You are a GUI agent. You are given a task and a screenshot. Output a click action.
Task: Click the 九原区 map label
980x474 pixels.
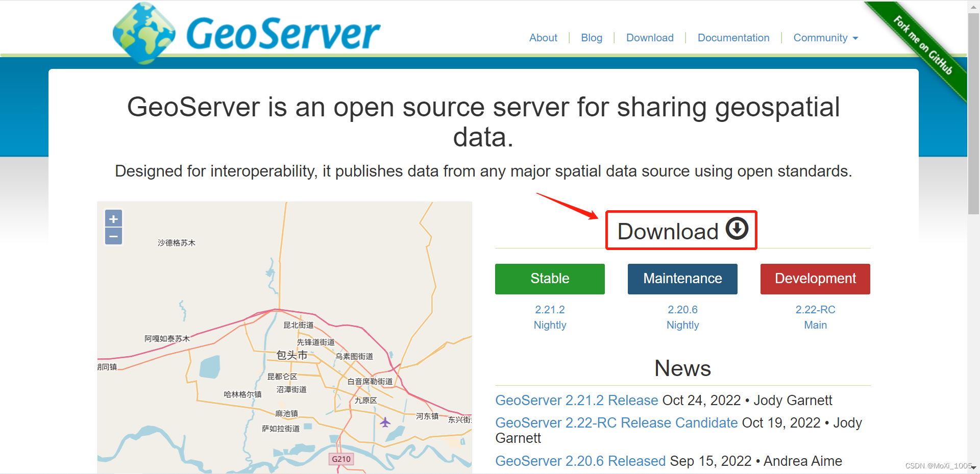(x=365, y=401)
